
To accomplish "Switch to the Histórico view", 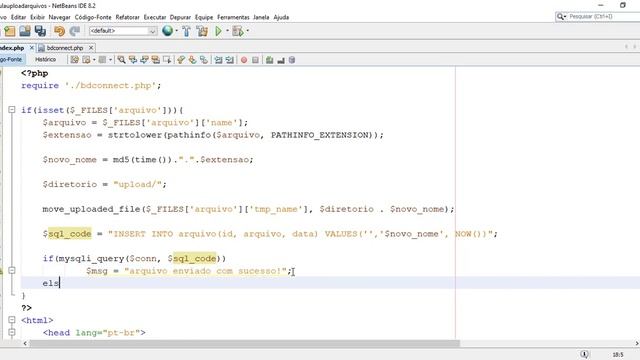I will [x=45, y=60].
